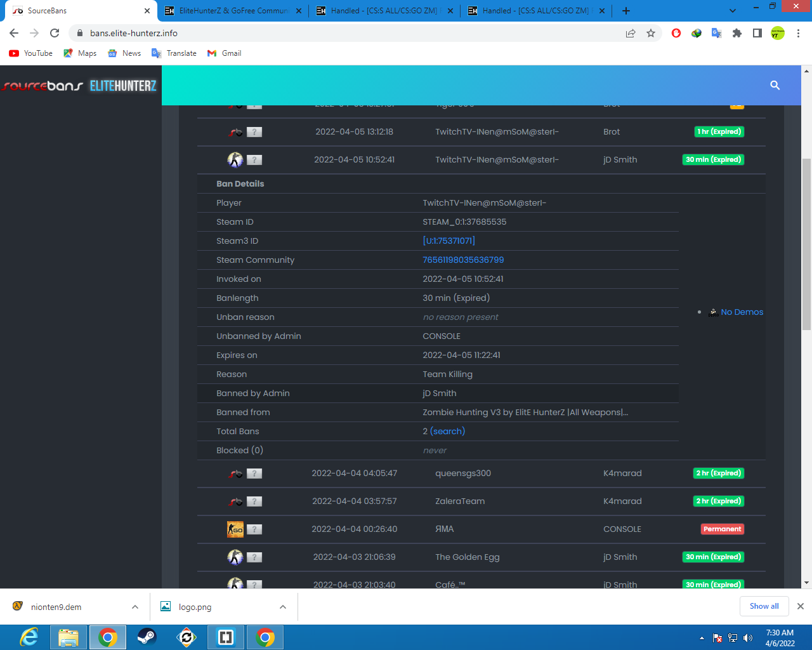Click the Total Bans search link
Image resolution: width=812 pixels, height=650 pixels.
click(x=447, y=432)
